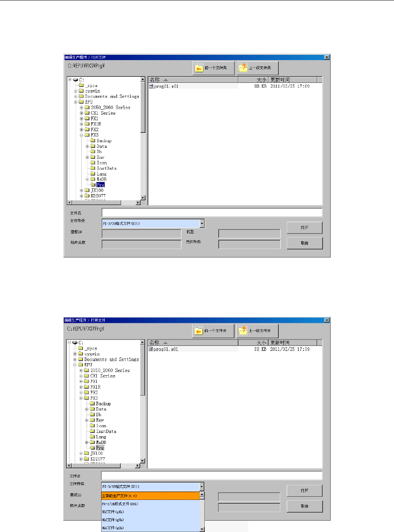This screenshot has width=394, height=532.
Task: Select prog01.x01 file in upper dialog
Action: coord(164,86)
